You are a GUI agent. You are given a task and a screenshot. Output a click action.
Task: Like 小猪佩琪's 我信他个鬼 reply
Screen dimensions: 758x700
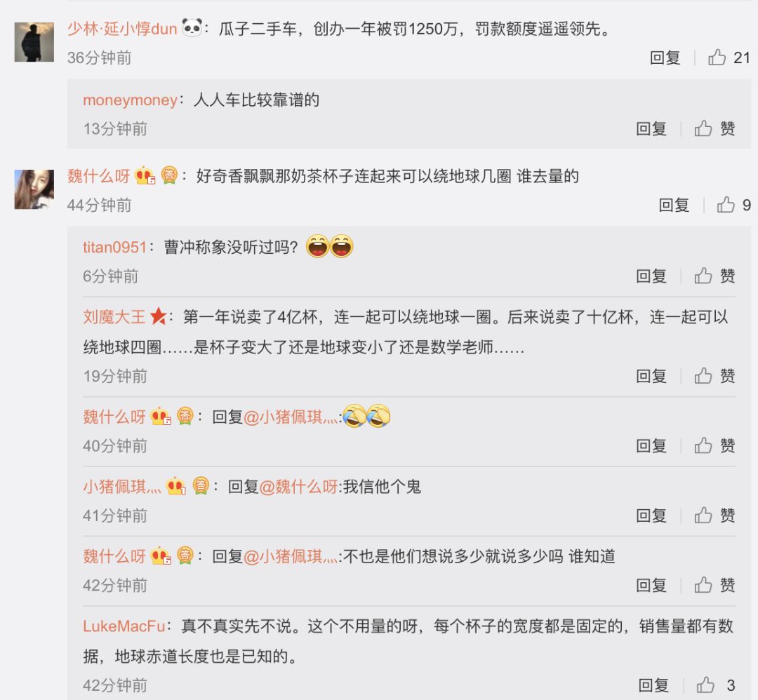715,516
